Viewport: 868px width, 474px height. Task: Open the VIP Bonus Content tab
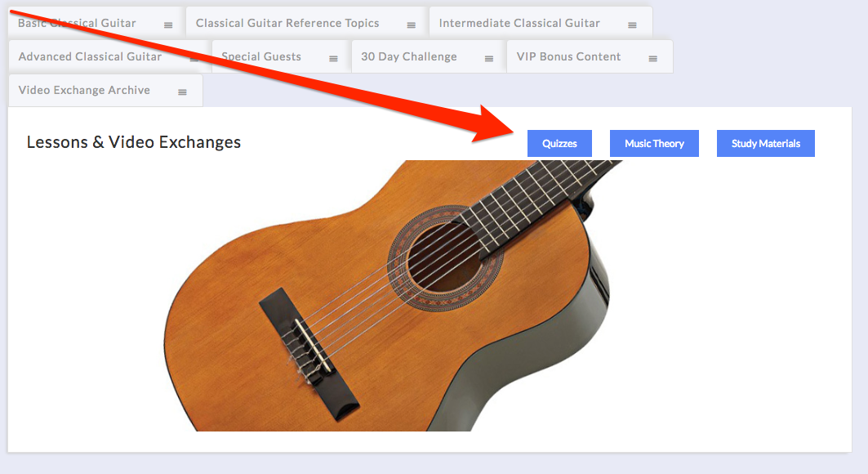(x=590, y=56)
